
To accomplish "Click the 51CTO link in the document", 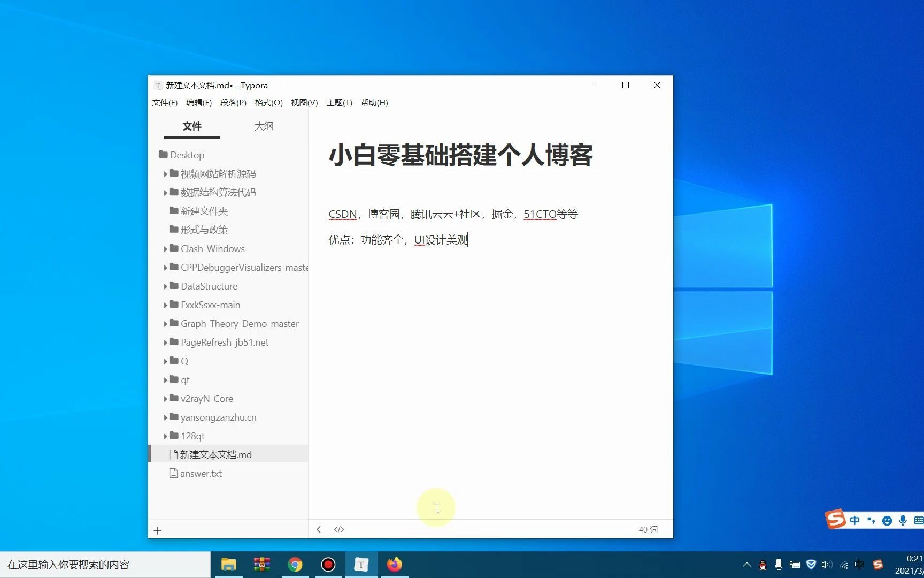I will 539,214.
